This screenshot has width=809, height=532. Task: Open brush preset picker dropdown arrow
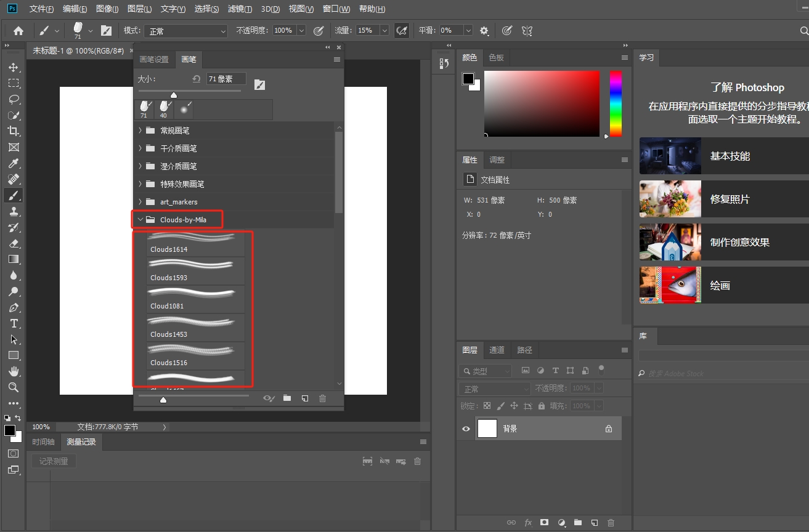pyautogui.click(x=91, y=30)
